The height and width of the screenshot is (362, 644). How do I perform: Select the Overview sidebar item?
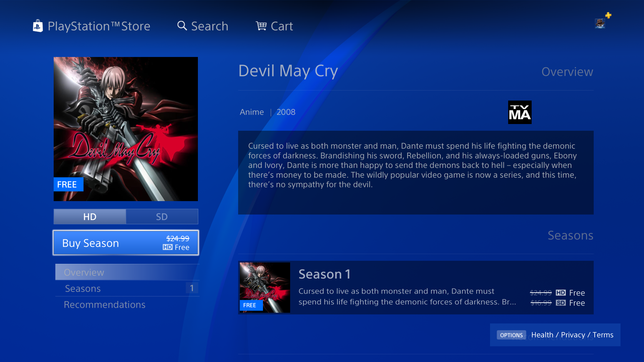coord(127,272)
